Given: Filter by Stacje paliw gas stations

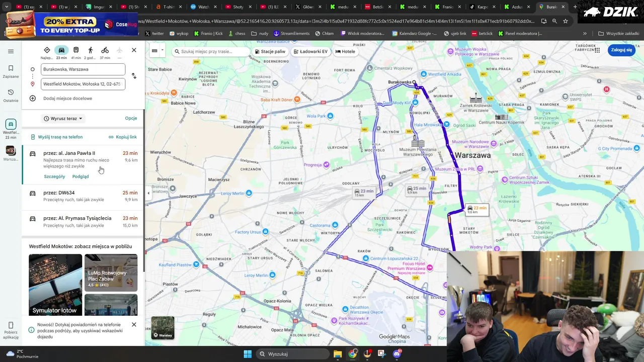Looking at the screenshot, I should (x=270, y=51).
